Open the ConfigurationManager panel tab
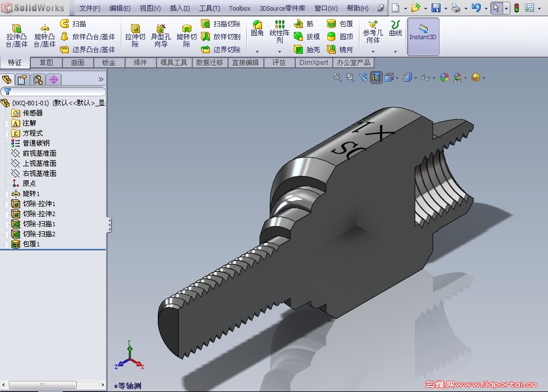The height and width of the screenshot is (392, 548). coord(38,80)
